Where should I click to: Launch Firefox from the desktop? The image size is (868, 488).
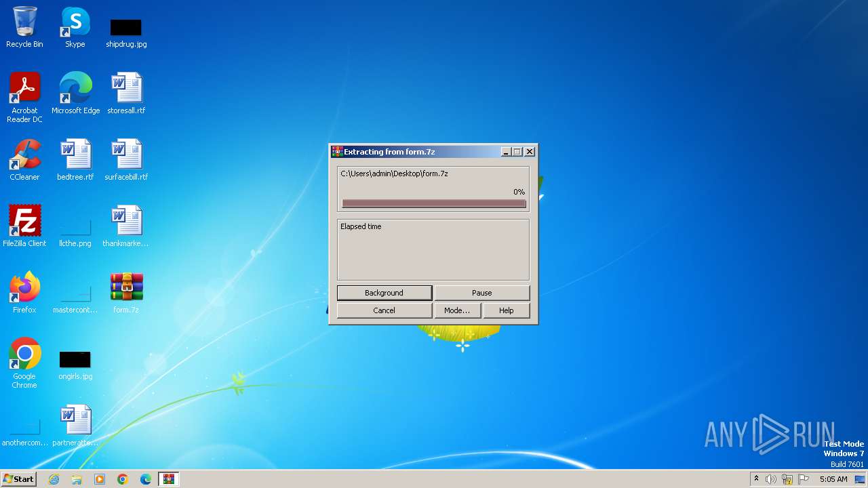[24, 292]
